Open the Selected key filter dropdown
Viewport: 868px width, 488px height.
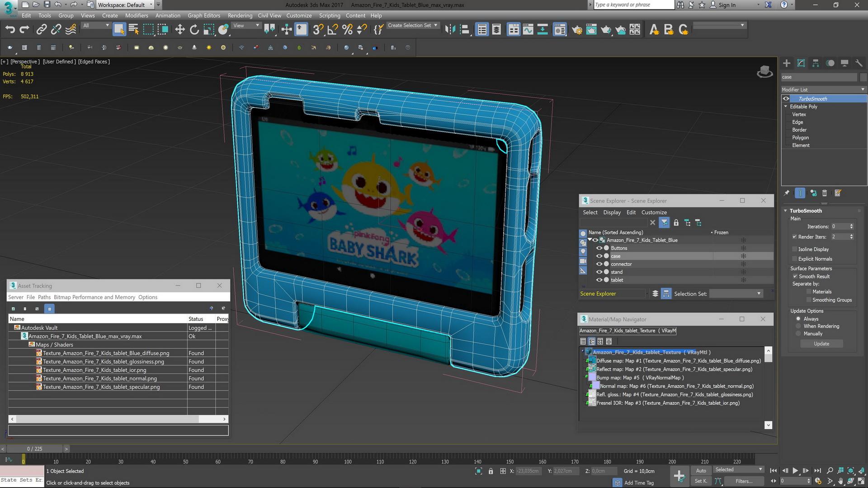point(738,470)
